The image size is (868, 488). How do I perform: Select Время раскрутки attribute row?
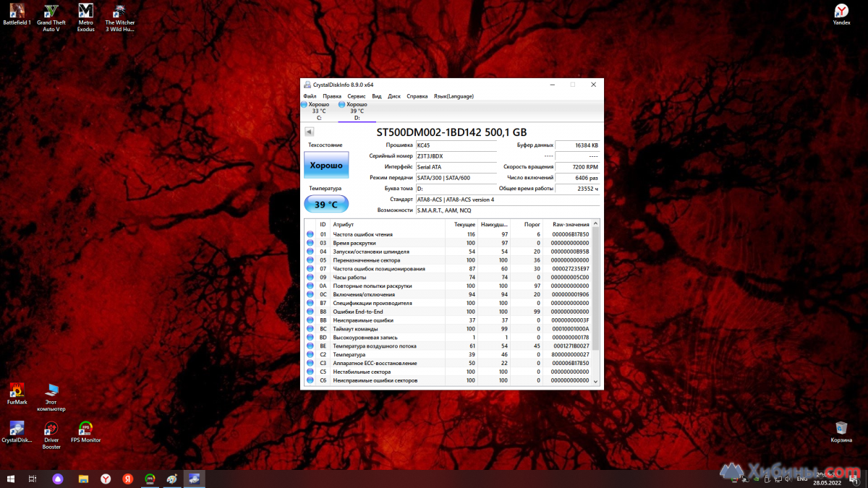[448, 243]
